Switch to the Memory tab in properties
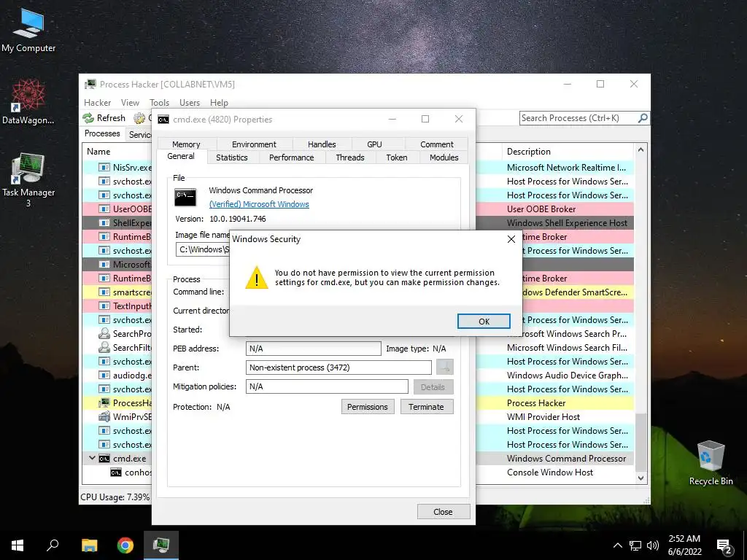This screenshot has width=747, height=560. pos(186,144)
